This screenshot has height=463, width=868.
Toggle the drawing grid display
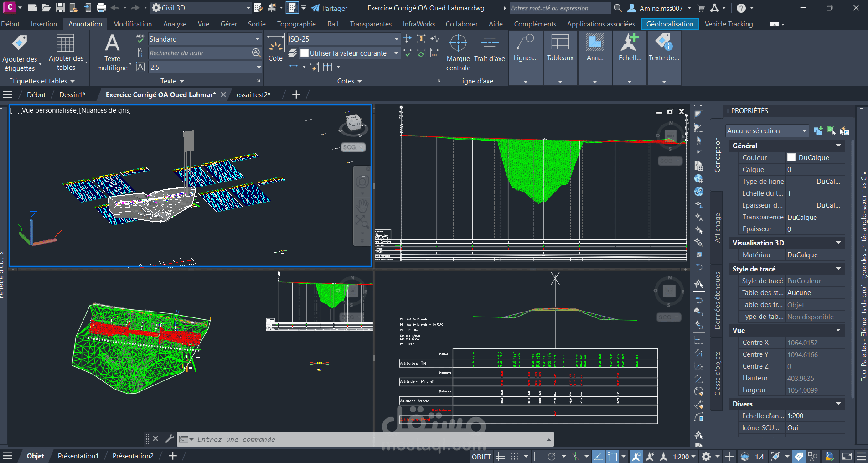coord(501,456)
